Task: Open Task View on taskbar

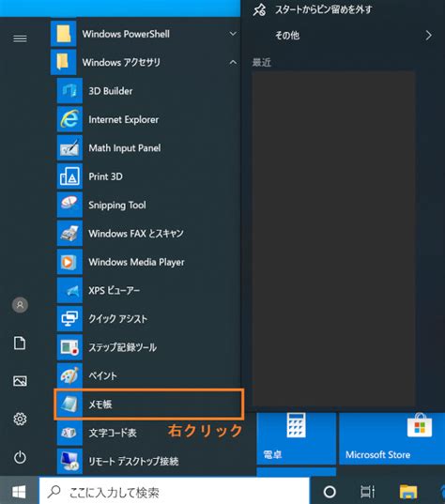Action: click(x=367, y=492)
